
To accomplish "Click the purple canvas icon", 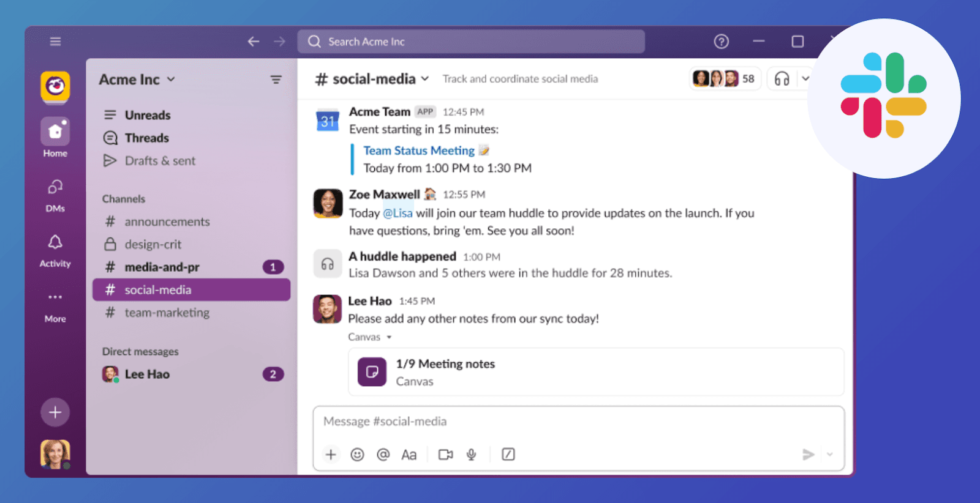I will tap(372, 372).
